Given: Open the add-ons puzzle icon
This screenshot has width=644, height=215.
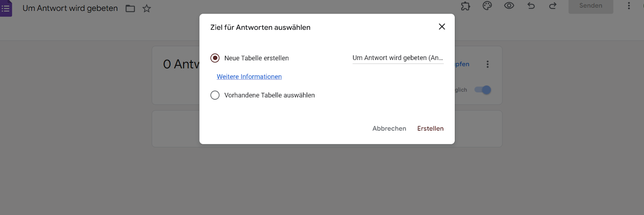Looking at the screenshot, I should point(465,6).
